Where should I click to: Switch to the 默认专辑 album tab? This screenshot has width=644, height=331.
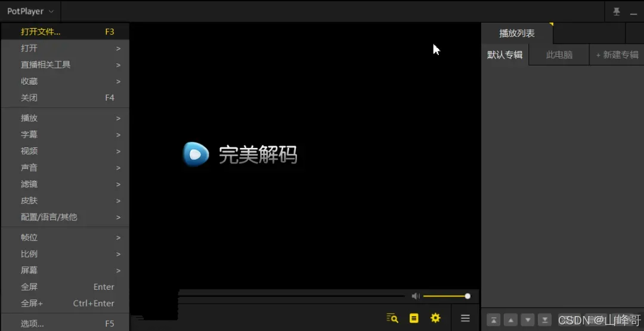[505, 55]
